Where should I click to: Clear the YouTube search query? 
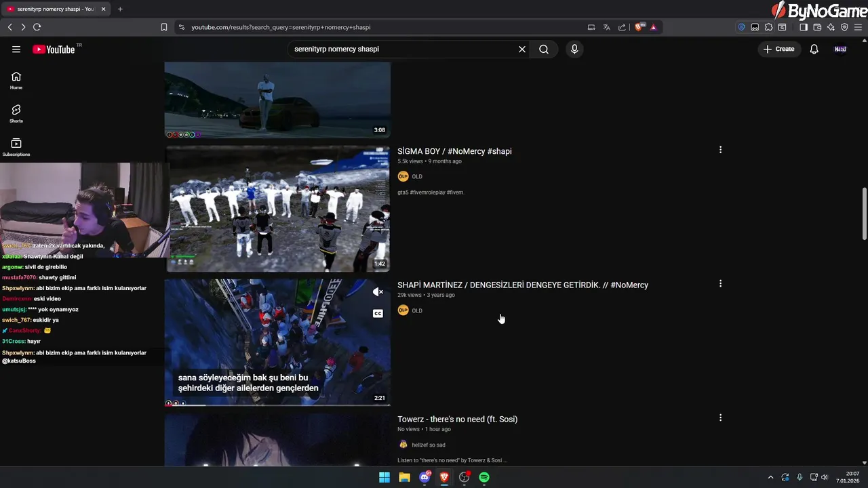point(522,49)
